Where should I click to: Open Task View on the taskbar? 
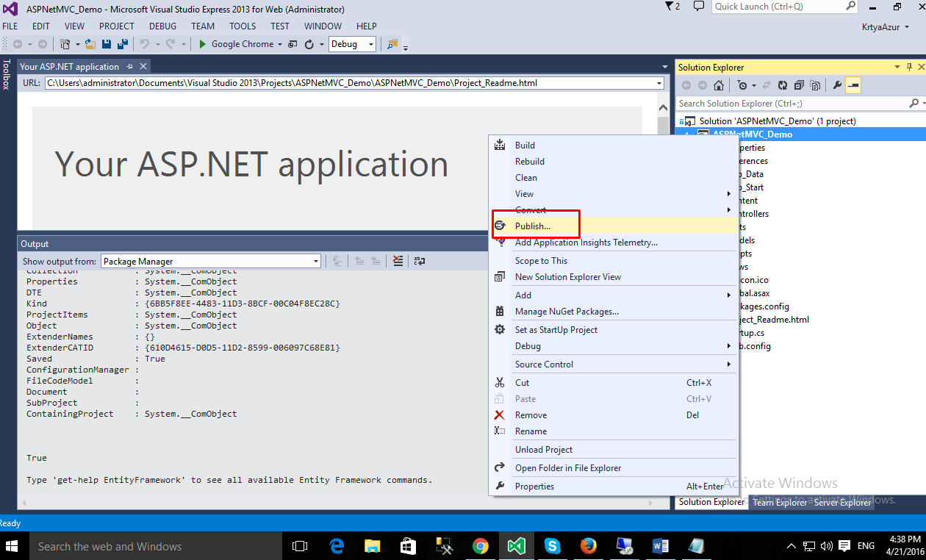pyautogui.click(x=299, y=546)
